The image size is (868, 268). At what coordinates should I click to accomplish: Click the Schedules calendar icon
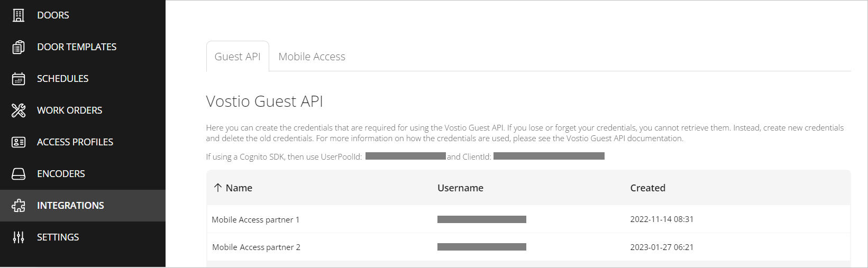pyautogui.click(x=19, y=79)
